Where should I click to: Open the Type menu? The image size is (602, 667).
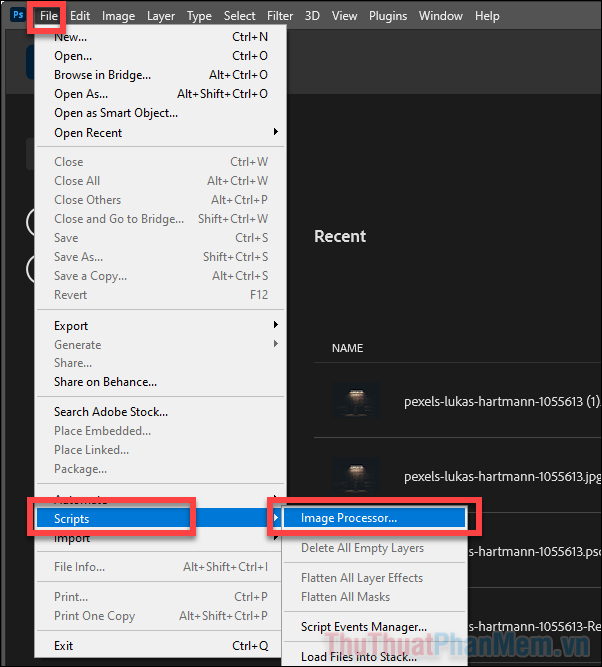click(199, 16)
